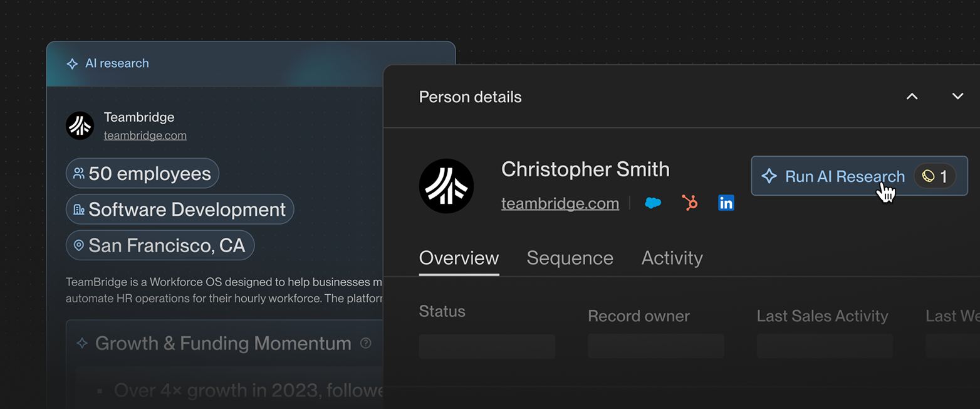The height and width of the screenshot is (409, 980).
Task: Click the location pin icon in San Francisco tag
Action: pos(79,245)
